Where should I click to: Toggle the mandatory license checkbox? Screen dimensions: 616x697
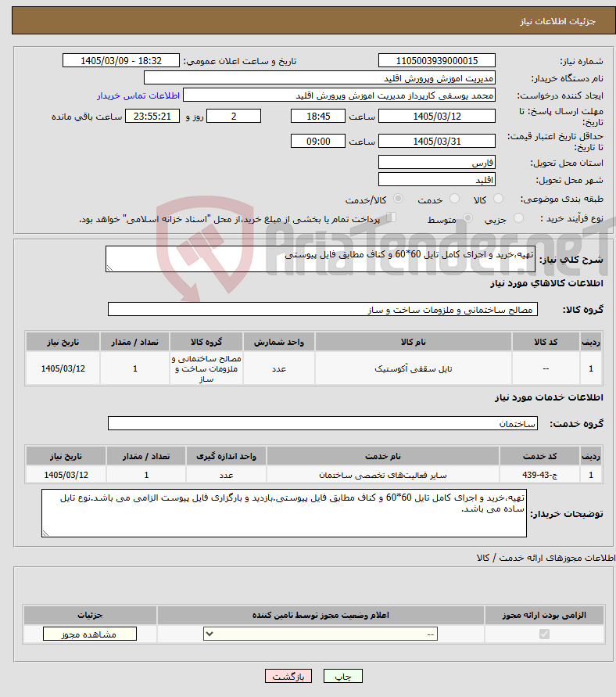pyautogui.click(x=544, y=634)
